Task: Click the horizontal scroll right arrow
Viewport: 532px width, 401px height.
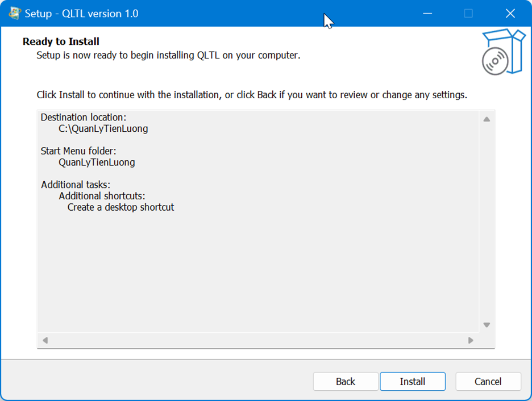Action: [x=471, y=340]
